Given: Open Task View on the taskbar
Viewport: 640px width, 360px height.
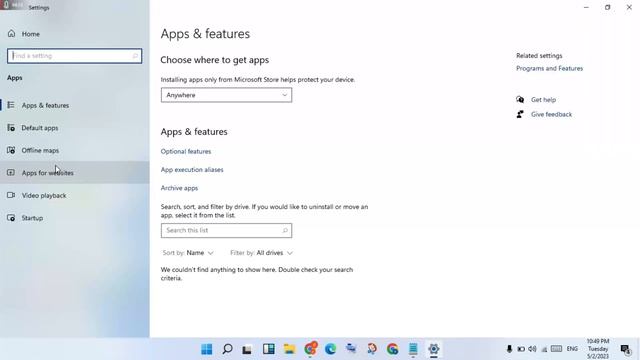Looking at the screenshot, I should [247, 349].
